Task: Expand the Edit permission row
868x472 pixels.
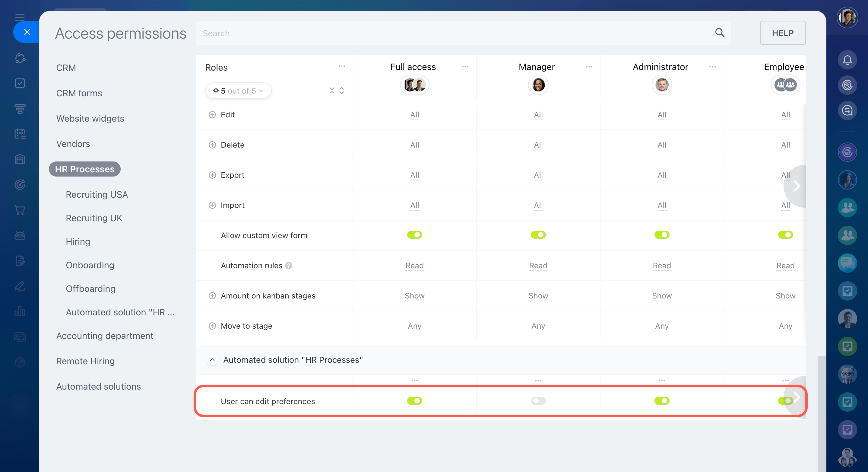Action: [212, 115]
